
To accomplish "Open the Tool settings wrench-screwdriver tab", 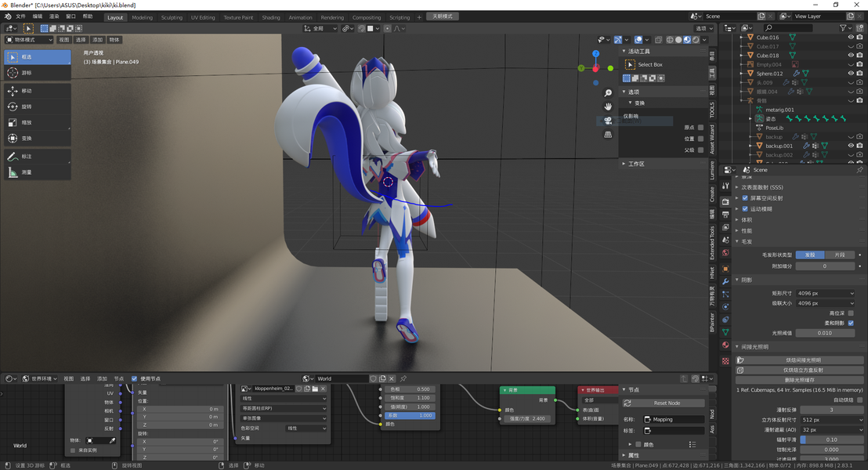I will tap(725, 186).
